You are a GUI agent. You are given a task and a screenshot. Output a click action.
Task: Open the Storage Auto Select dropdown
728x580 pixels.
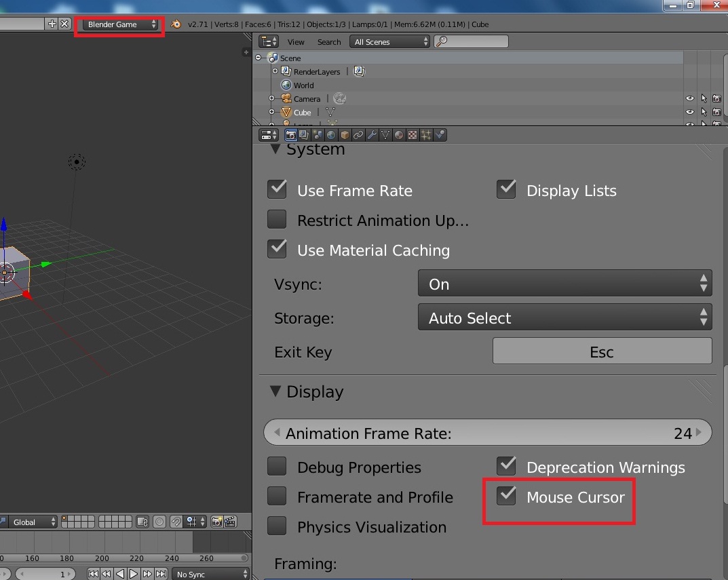click(x=564, y=317)
